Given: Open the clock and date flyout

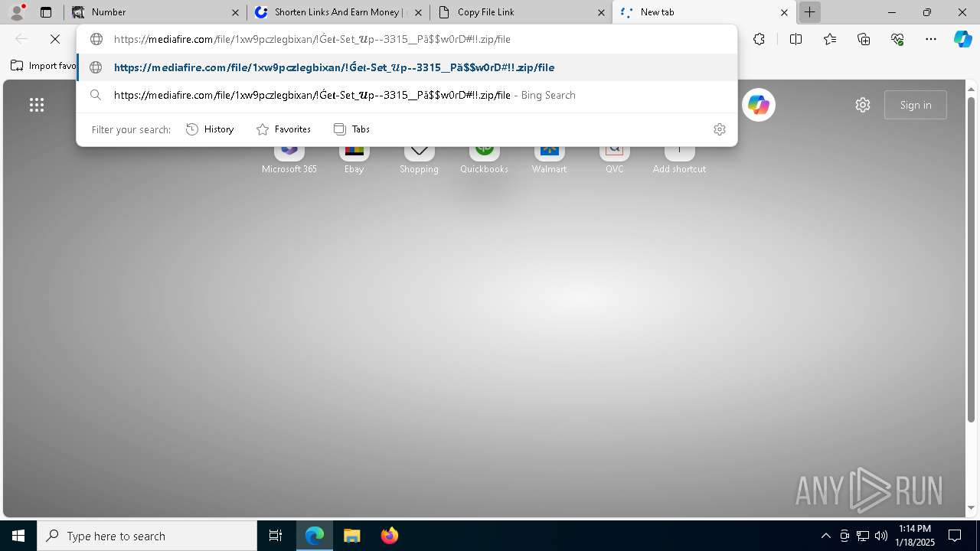Looking at the screenshot, I should [916, 536].
